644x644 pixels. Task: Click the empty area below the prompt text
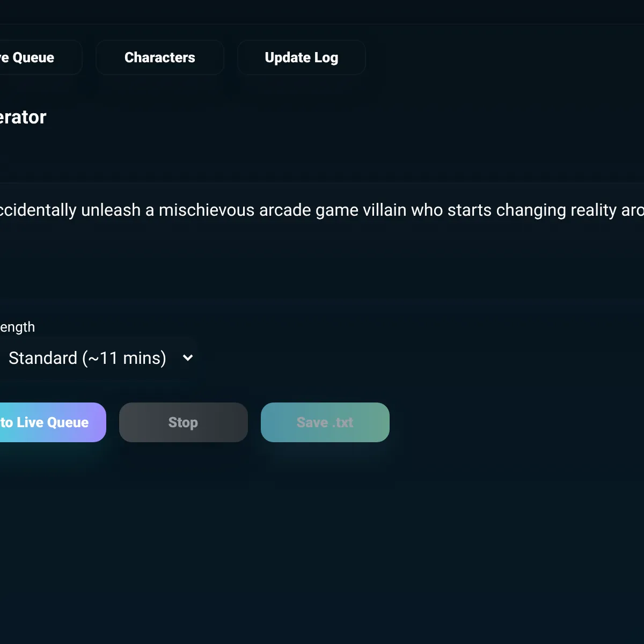tap(322, 263)
